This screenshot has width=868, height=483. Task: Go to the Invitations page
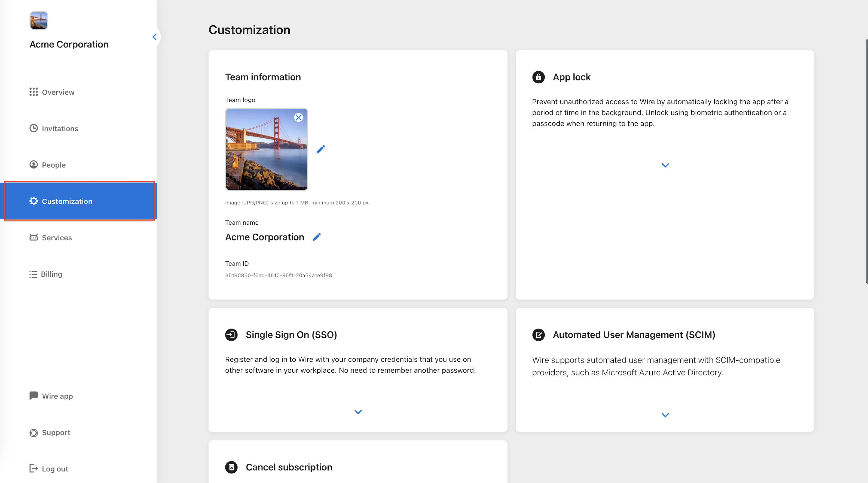pos(60,128)
